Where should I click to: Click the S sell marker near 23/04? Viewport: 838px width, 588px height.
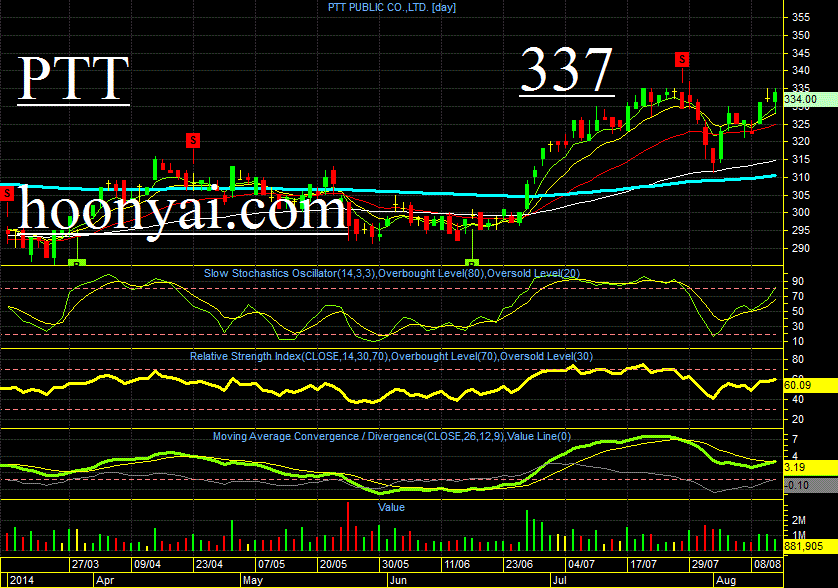[193, 141]
